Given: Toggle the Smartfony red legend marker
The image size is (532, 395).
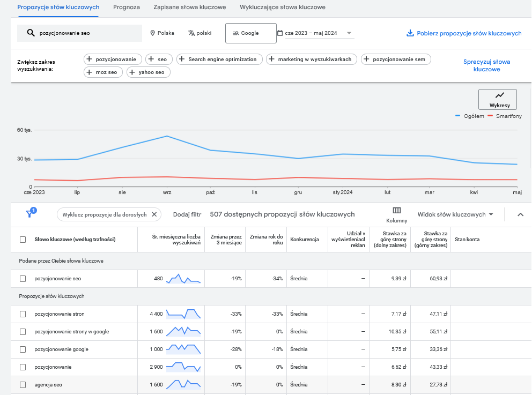Looking at the screenshot, I should (490, 116).
